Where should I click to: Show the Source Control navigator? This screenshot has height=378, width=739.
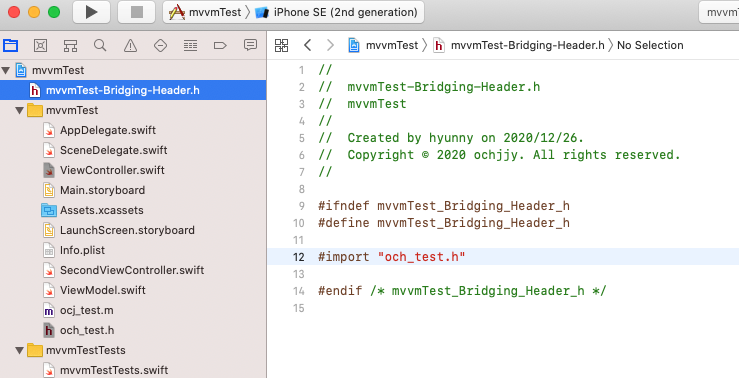(x=41, y=45)
